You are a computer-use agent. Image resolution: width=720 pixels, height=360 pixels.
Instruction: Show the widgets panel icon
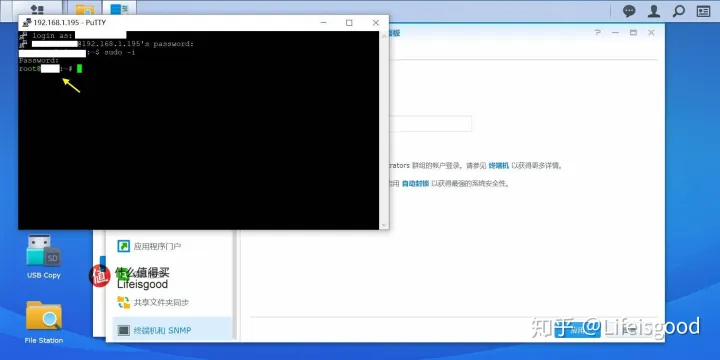[703, 11]
